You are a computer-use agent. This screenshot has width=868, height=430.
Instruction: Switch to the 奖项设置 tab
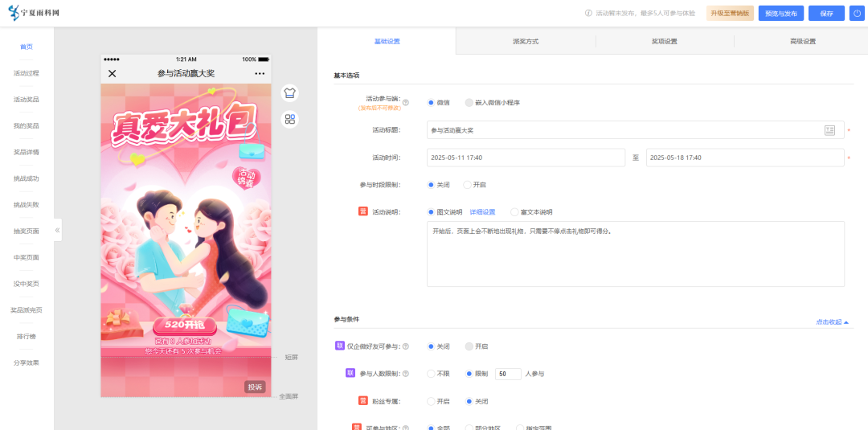(665, 41)
